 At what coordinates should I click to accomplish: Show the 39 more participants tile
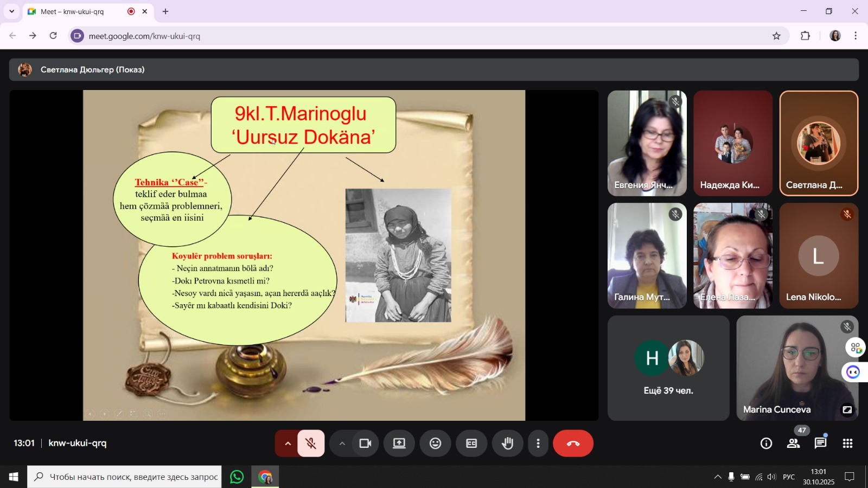pyautogui.click(x=668, y=368)
